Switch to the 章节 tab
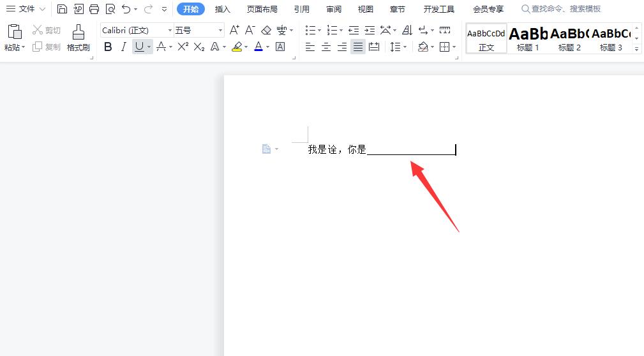Image resolution: width=644 pixels, height=356 pixels. 397,9
